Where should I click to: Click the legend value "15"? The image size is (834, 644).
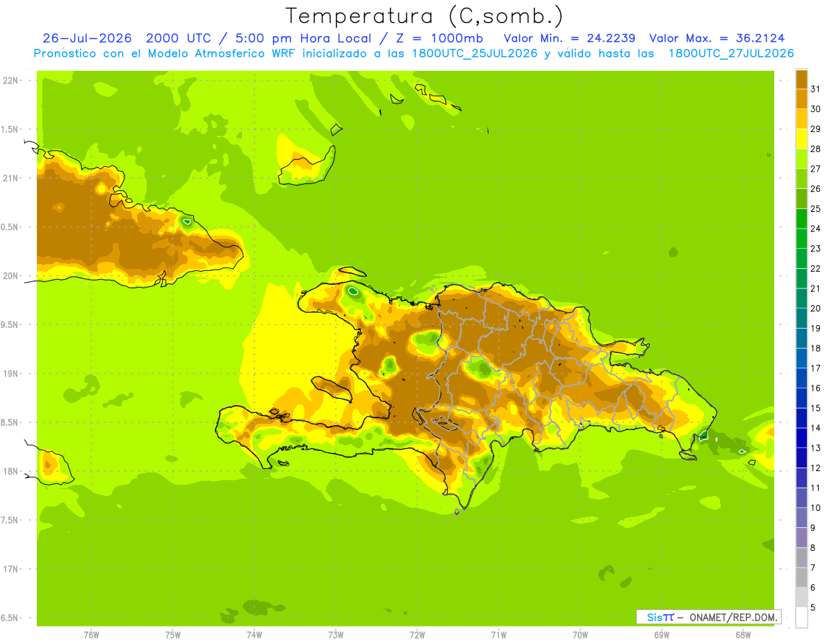815,408
